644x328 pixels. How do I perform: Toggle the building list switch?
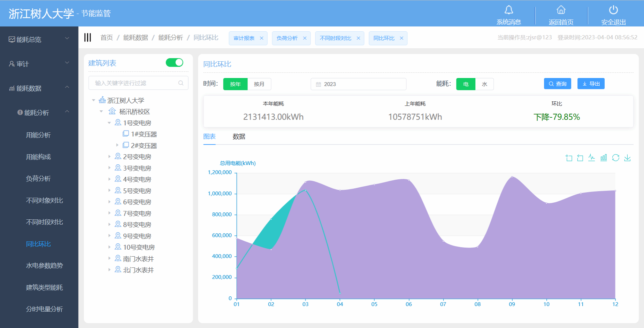coord(174,63)
